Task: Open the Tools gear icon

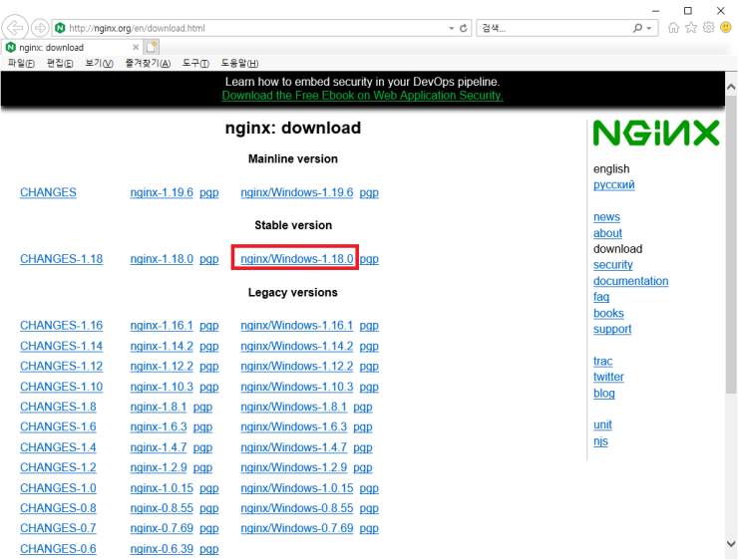Action: click(708, 28)
